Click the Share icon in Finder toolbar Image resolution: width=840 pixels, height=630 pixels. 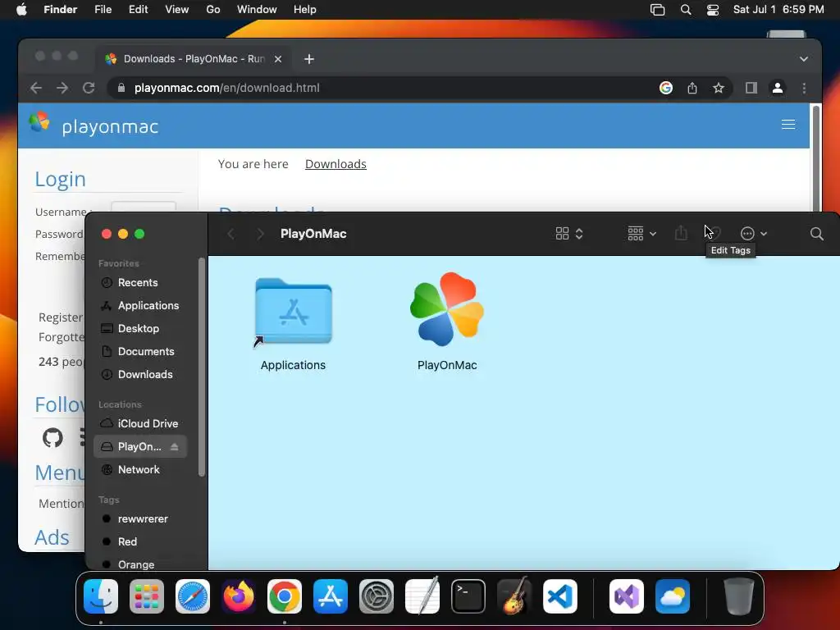coord(681,233)
